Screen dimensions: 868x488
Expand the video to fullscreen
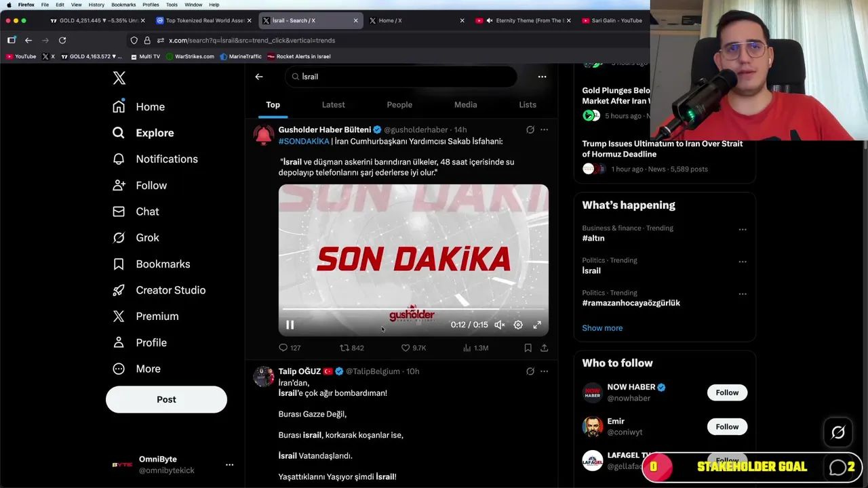[537, 325]
